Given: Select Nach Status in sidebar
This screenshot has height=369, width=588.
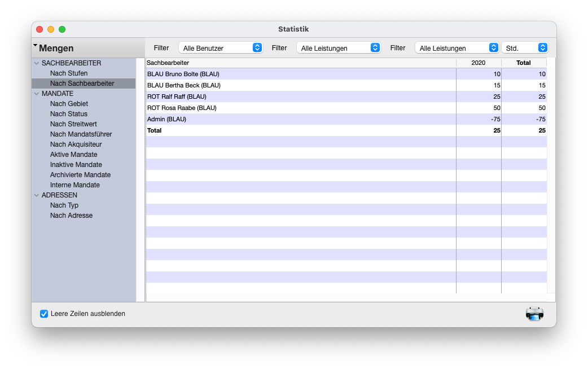Looking at the screenshot, I should pyautogui.click(x=69, y=114).
